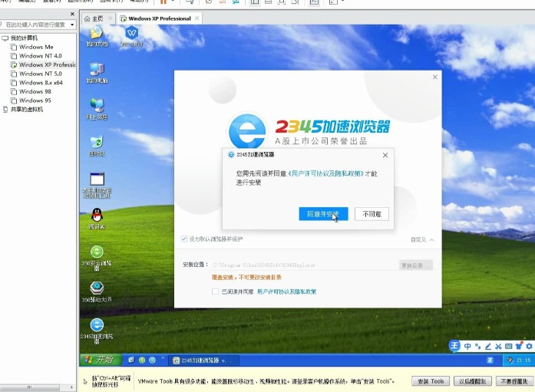Toggle 设为默认浏览器并保护 checkbox
This screenshot has width=535, height=392.
184,239
